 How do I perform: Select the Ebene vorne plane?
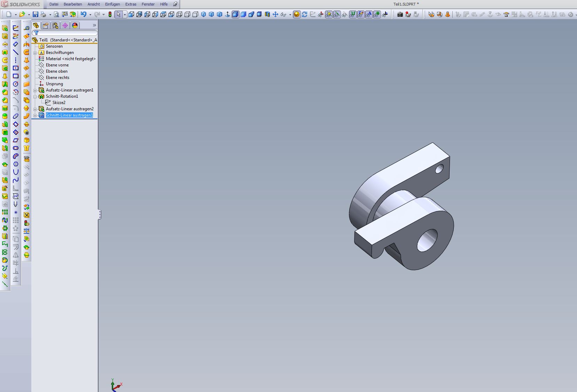point(57,65)
